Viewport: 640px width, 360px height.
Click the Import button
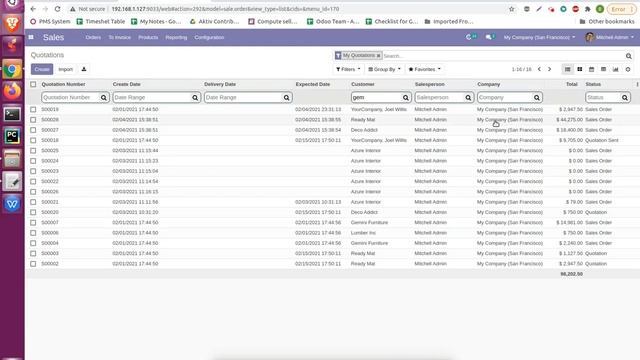(65, 69)
